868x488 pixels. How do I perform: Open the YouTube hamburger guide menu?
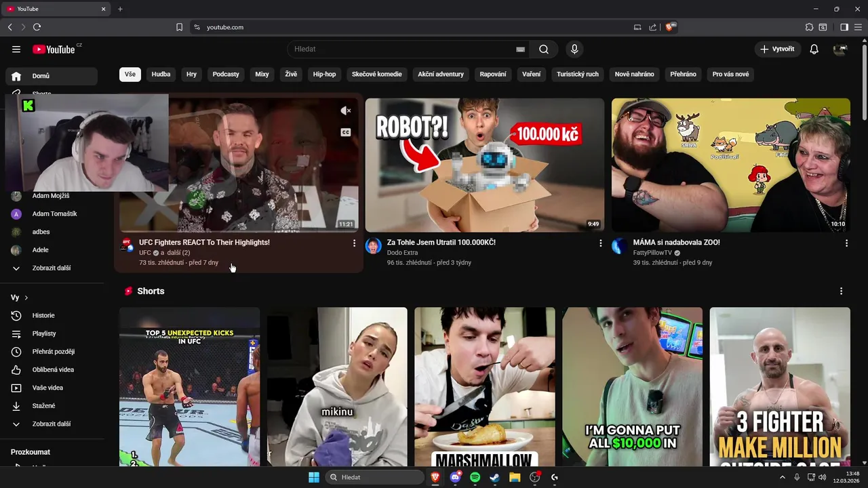16,49
